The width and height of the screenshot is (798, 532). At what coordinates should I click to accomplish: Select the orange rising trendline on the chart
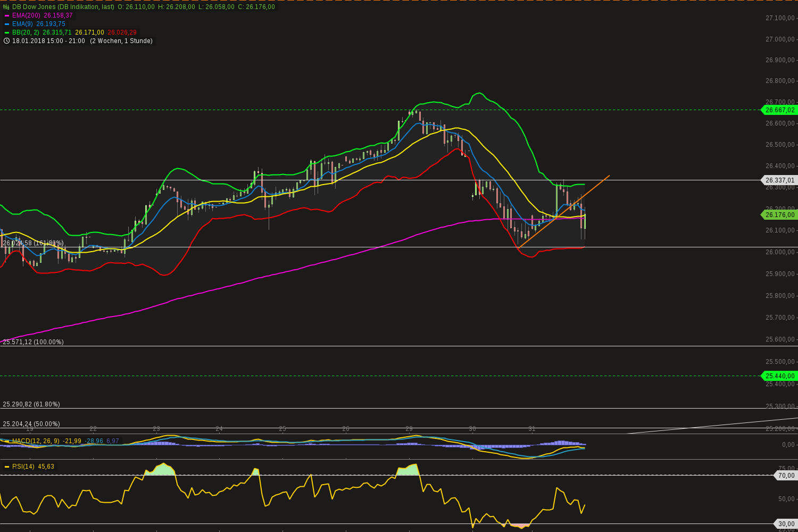(x=564, y=211)
